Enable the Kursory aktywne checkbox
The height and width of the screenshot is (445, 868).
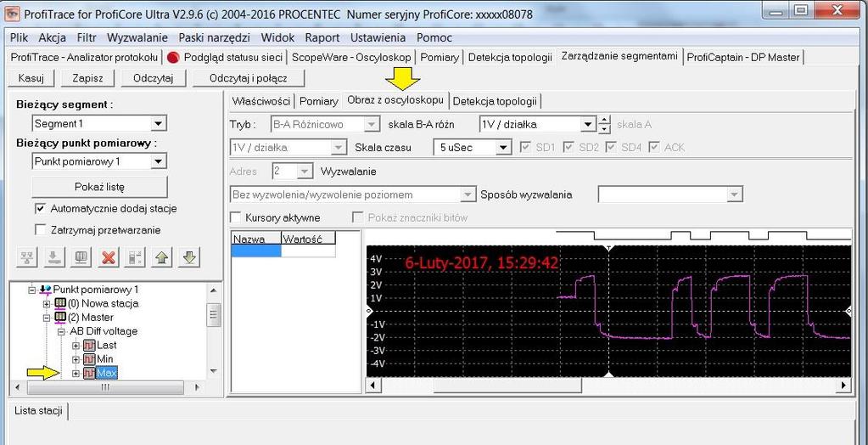(235, 217)
